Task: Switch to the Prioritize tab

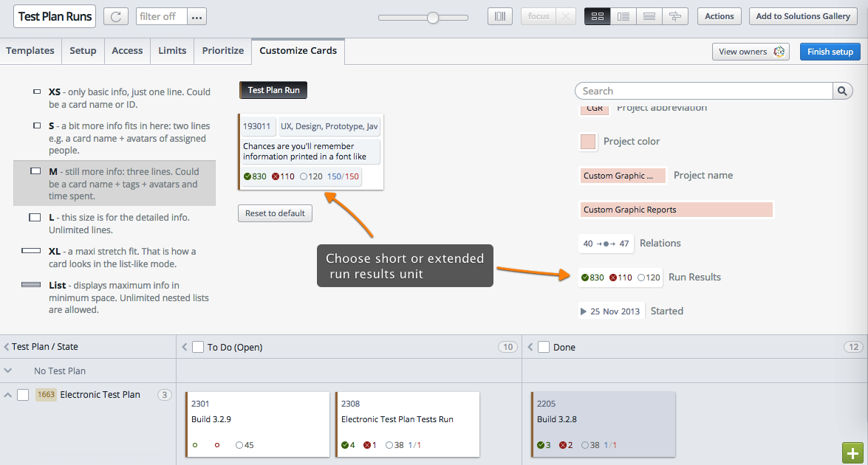Action: click(x=223, y=51)
